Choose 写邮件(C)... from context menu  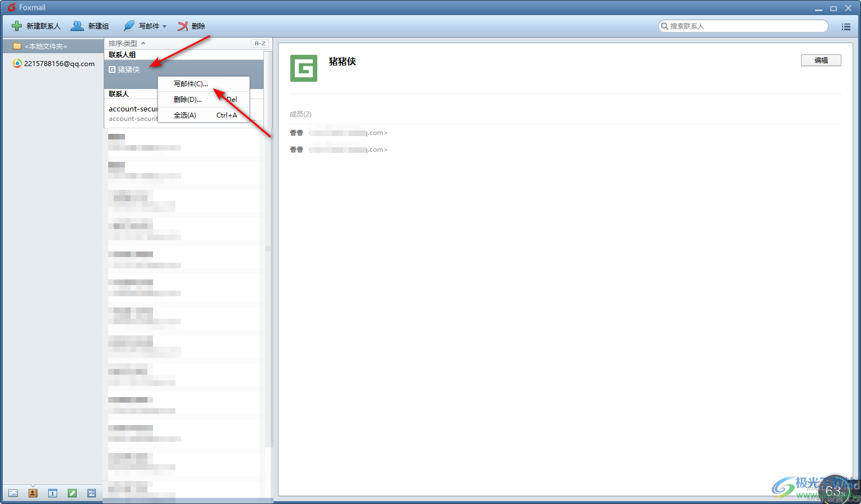(203, 83)
